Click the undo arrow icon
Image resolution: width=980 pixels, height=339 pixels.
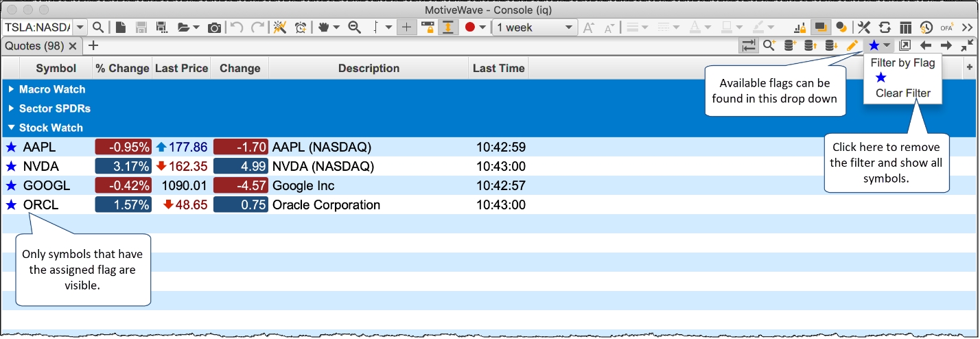pyautogui.click(x=237, y=27)
